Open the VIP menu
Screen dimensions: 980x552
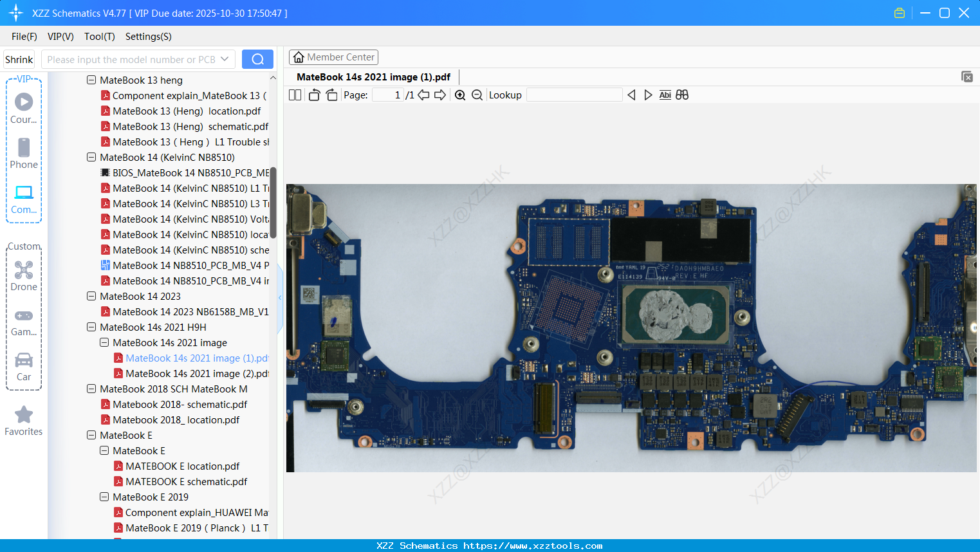(x=60, y=37)
